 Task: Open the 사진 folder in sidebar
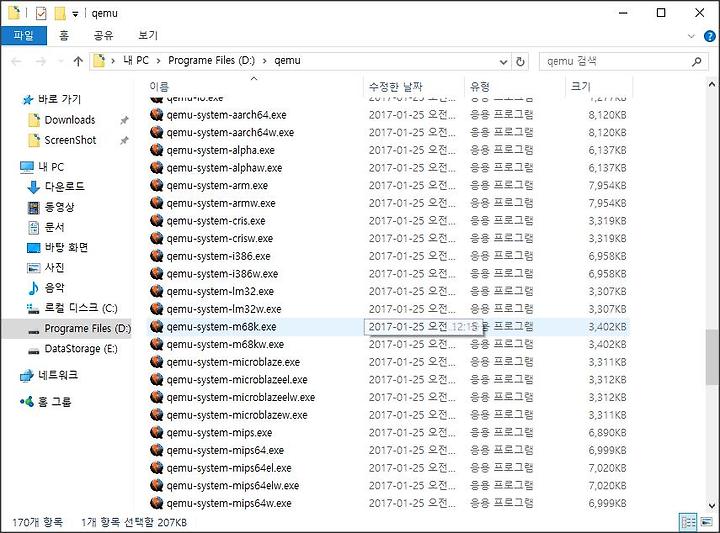54,268
